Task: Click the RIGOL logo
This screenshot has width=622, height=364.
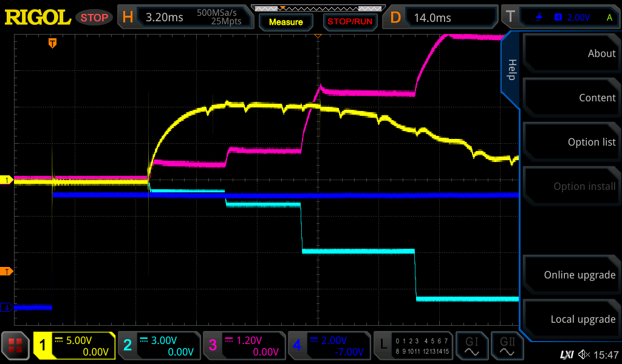Action: [x=38, y=18]
